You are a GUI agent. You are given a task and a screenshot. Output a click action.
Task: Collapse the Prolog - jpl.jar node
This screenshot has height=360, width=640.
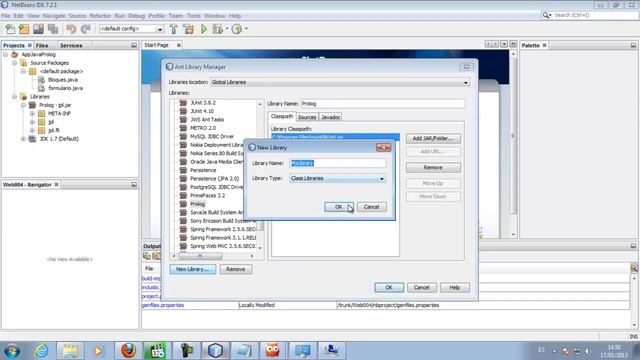coord(23,105)
